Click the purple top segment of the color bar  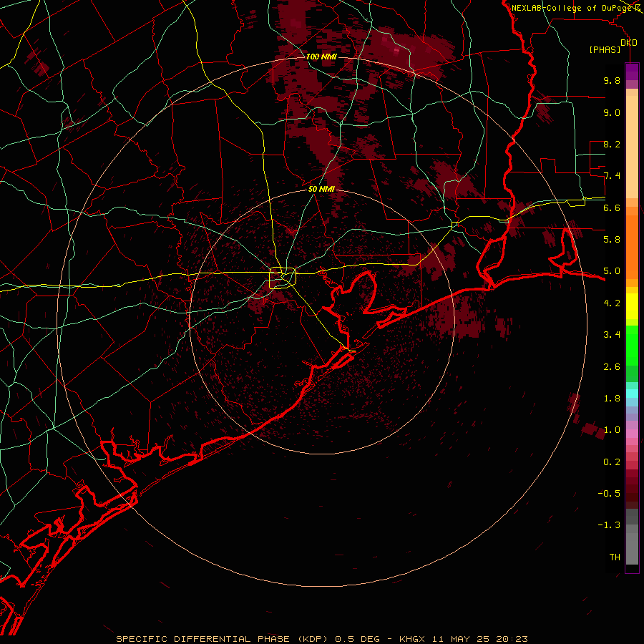[632, 72]
